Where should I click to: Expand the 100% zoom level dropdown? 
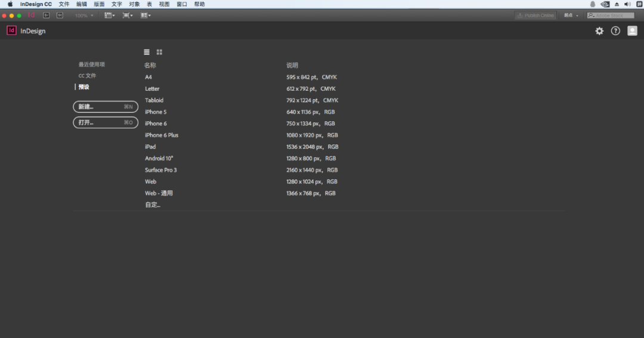click(x=84, y=15)
